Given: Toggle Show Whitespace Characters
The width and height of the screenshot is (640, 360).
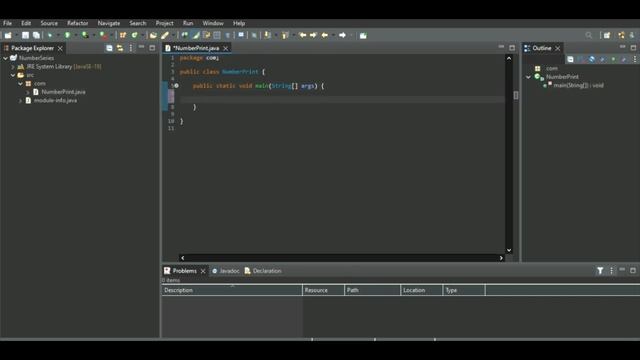Looking at the screenshot, I should tap(228, 36).
